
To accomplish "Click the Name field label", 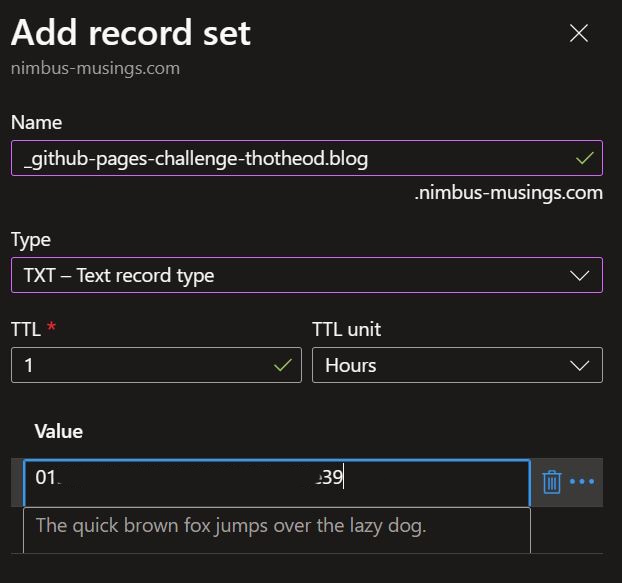I will click(36, 122).
